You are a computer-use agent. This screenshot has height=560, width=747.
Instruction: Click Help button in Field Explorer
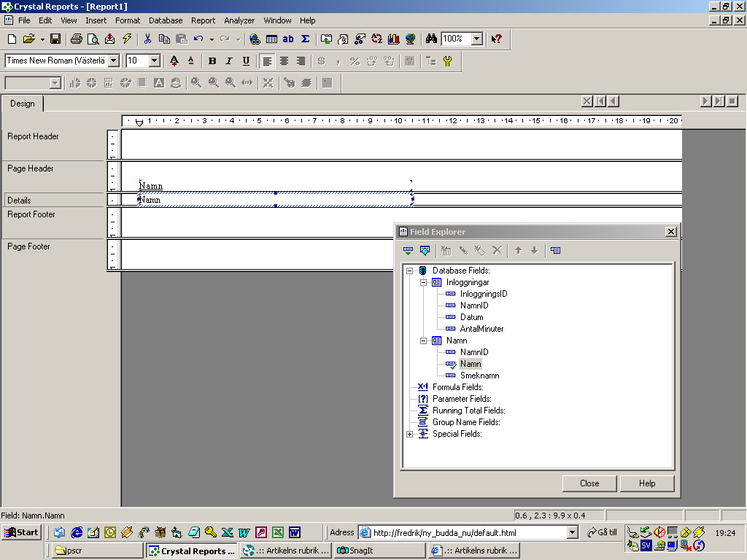click(647, 483)
